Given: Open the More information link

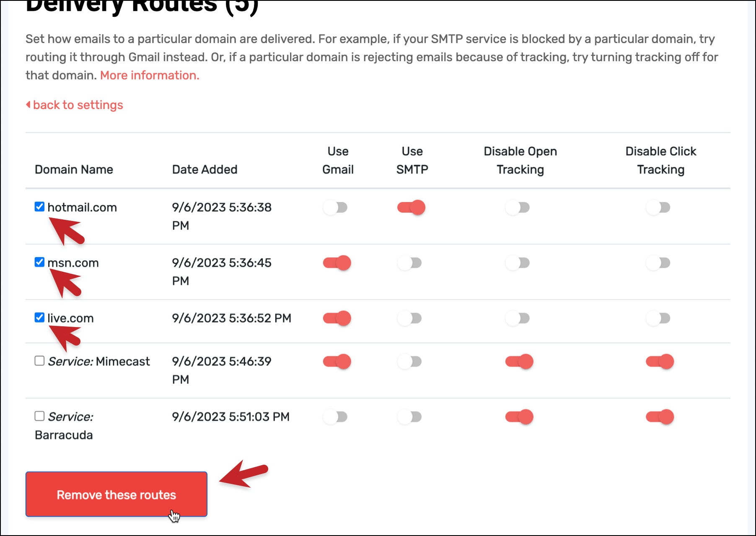Looking at the screenshot, I should click(150, 75).
